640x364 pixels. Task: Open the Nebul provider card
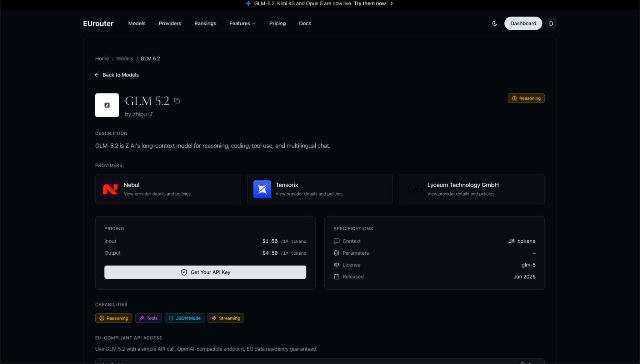[x=168, y=189]
